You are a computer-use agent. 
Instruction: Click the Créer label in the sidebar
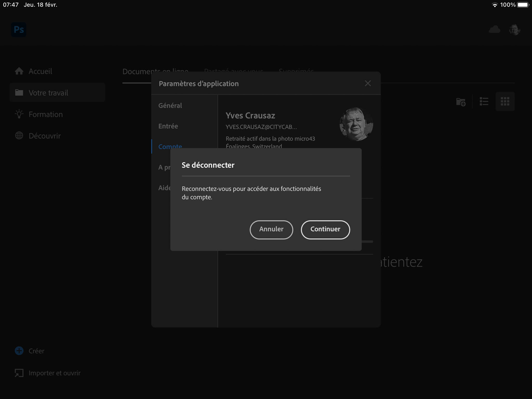point(36,351)
